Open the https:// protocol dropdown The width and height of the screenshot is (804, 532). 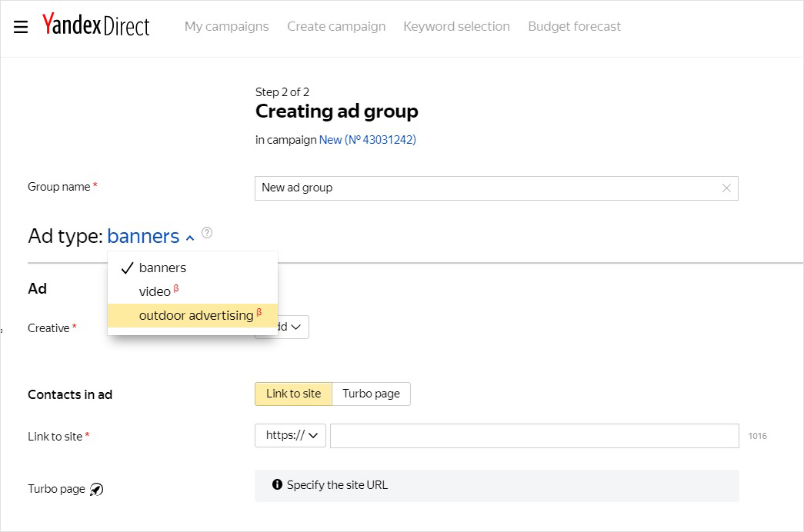[290, 435]
